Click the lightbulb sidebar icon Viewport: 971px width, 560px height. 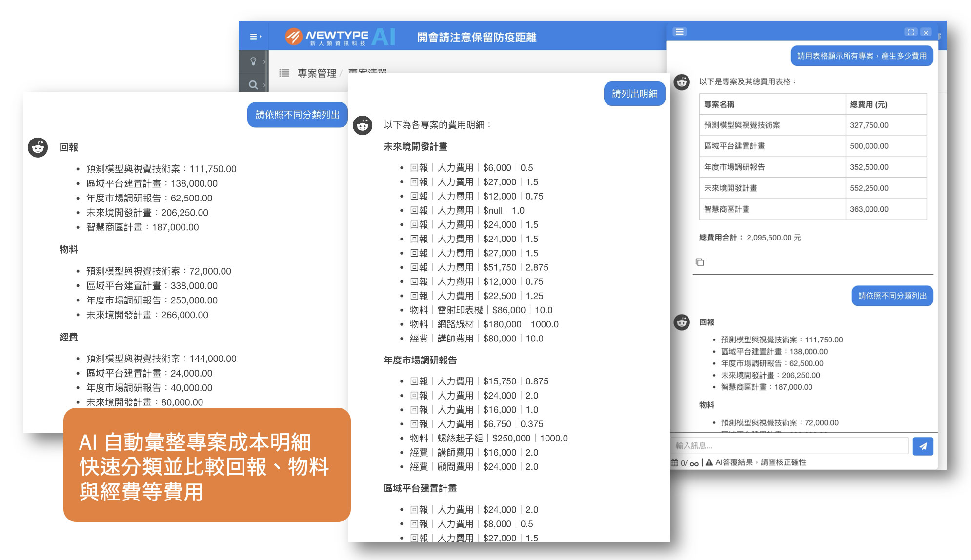click(x=253, y=61)
